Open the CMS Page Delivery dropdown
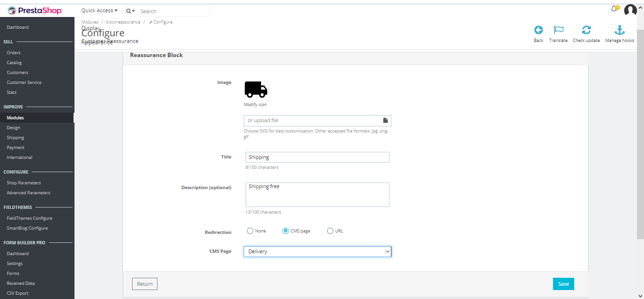644x299 pixels. [317, 251]
